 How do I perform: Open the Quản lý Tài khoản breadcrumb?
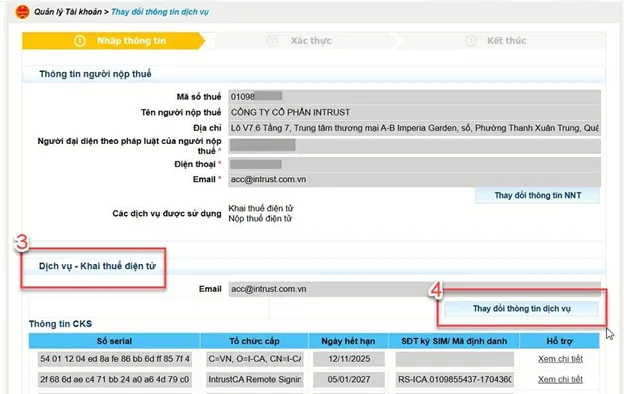[x=68, y=12]
